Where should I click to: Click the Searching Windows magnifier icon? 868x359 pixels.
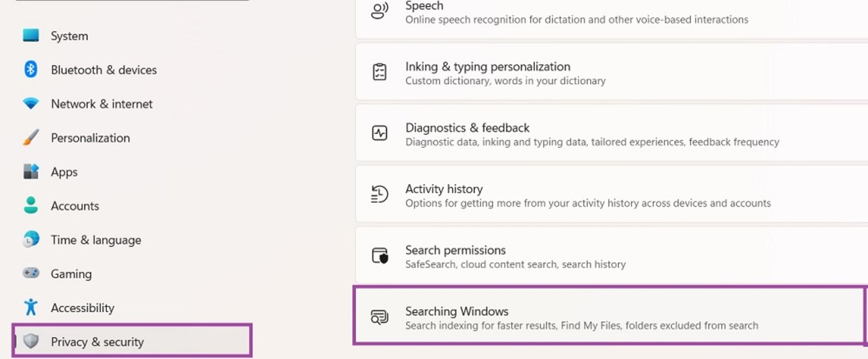pos(379,317)
